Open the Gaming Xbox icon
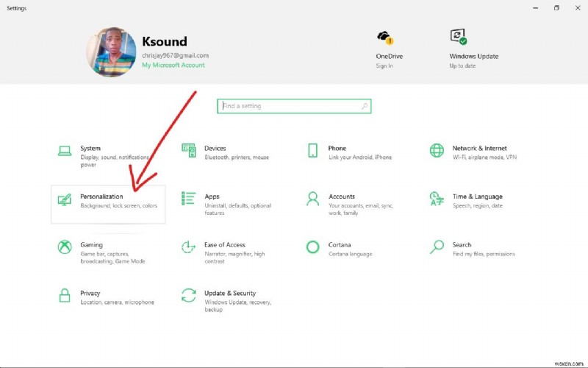 pyautogui.click(x=65, y=247)
